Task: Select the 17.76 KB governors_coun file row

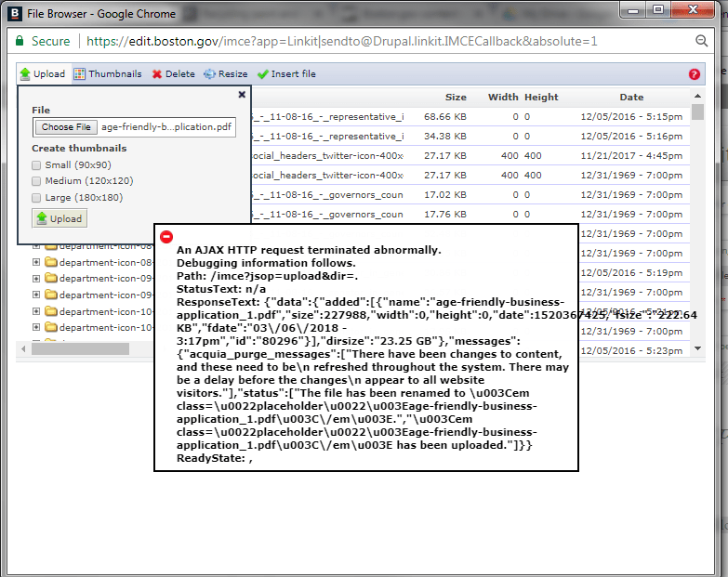Action: pyautogui.click(x=469, y=215)
